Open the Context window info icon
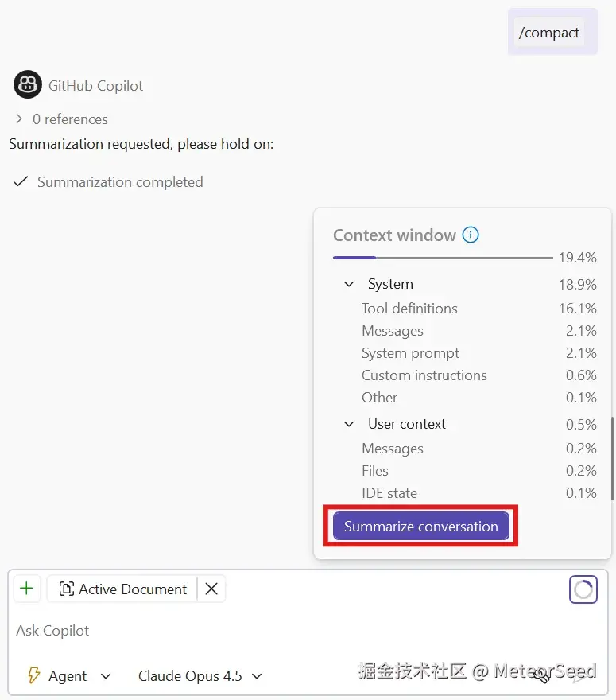The width and height of the screenshot is (616, 700). tap(470, 235)
